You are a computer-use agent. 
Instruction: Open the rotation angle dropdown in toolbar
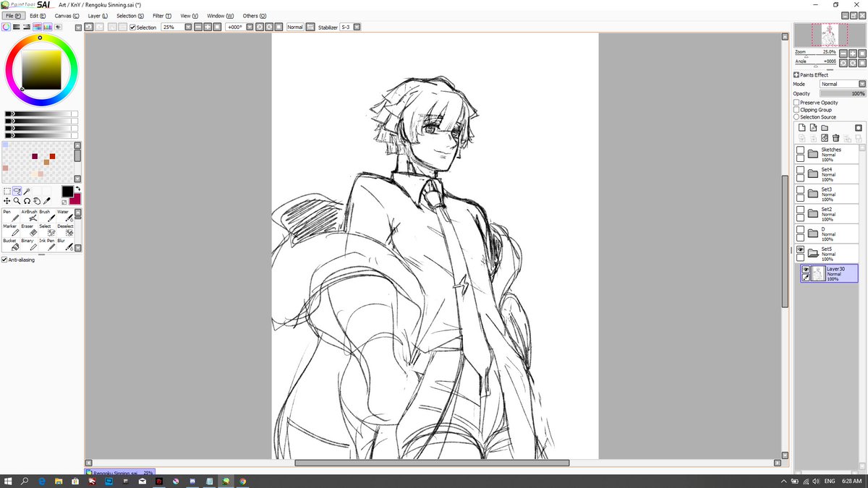[x=250, y=27]
